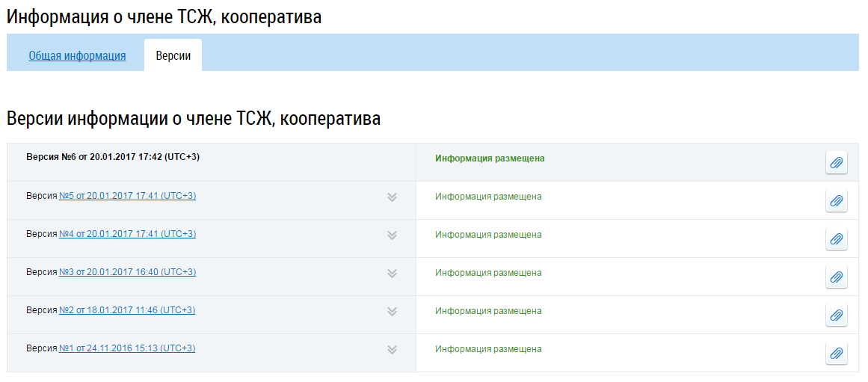Open link №5 от 20.01.2017 17:41
This screenshot has width=868, height=382.
pos(127,196)
